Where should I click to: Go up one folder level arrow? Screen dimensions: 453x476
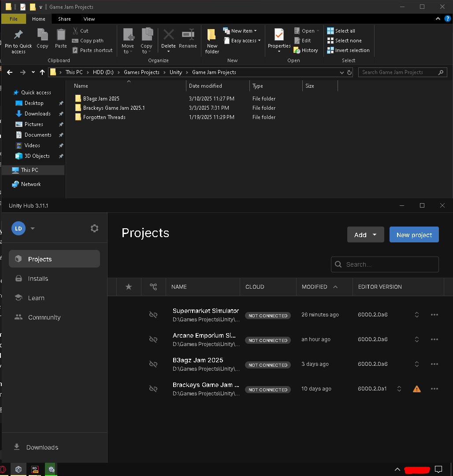click(42, 72)
